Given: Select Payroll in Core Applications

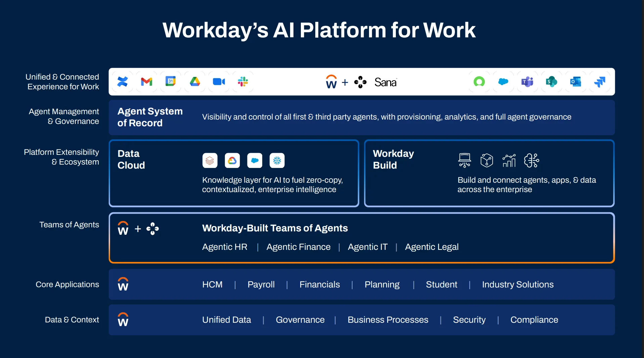Looking at the screenshot, I should tap(261, 284).
